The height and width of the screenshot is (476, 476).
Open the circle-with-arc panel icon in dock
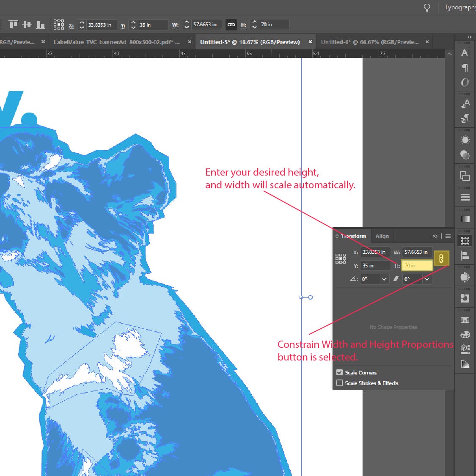465,277
